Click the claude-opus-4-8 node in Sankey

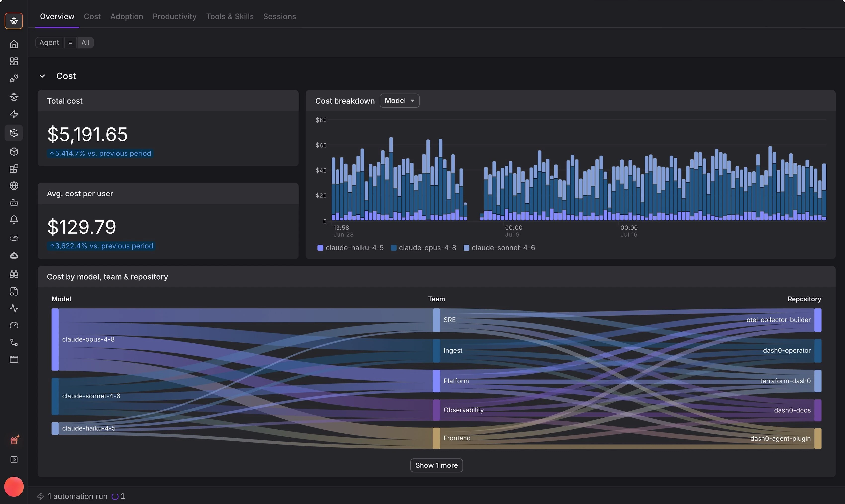pos(55,339)
